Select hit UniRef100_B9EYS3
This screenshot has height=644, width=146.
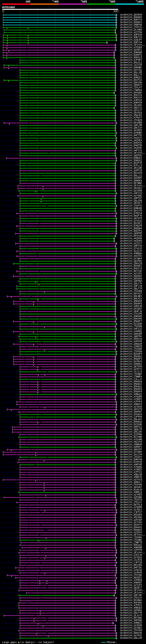point(131,37)
